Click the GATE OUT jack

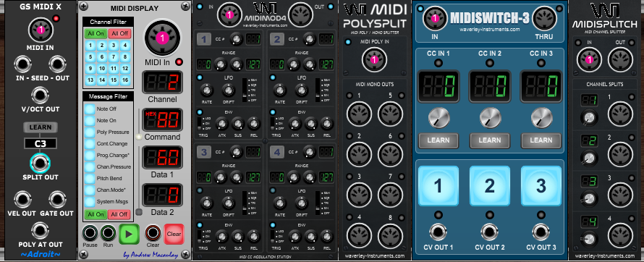[57, 200]
